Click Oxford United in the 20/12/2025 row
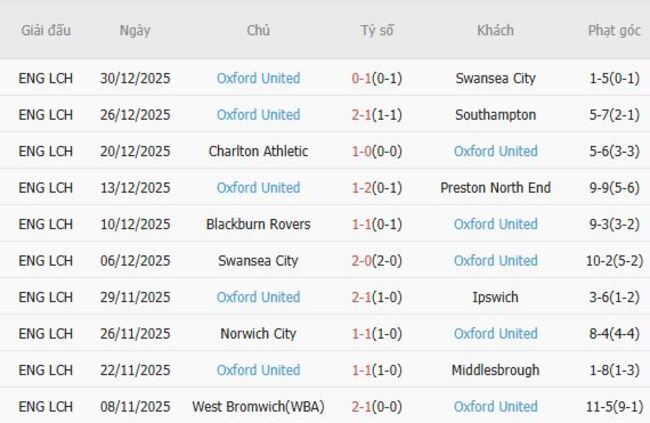650x423 pixels. point(495,151)
